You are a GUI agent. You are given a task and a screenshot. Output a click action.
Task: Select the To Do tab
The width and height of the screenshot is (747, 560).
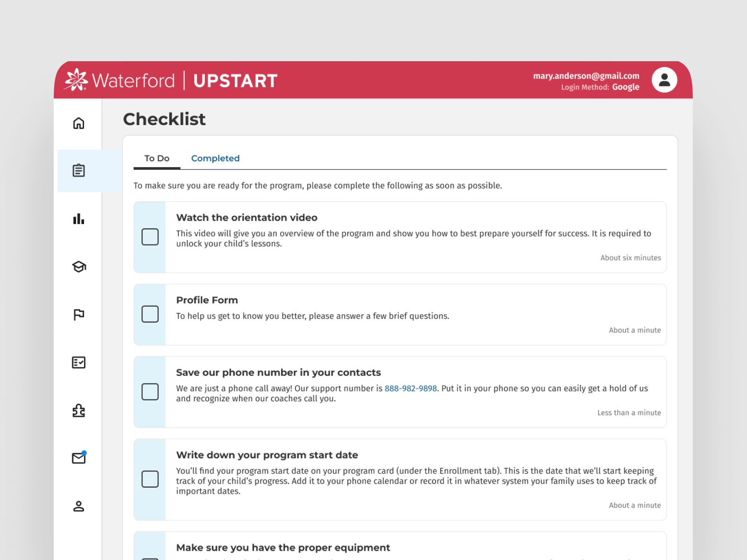click(157, 159)
